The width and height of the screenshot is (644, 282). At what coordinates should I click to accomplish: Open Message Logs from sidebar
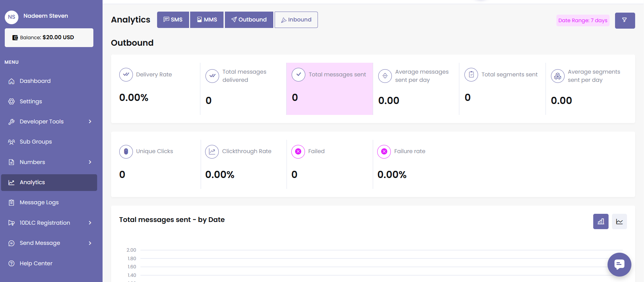click(x=39, y=203)
